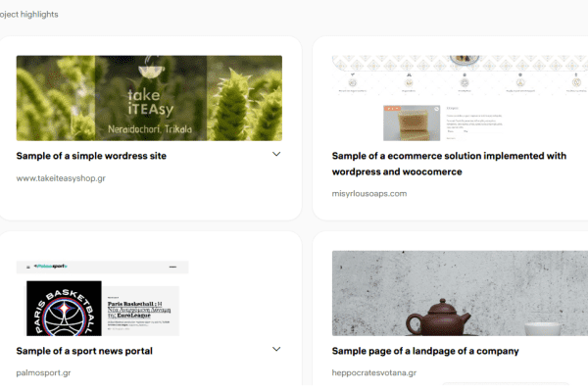The image size is (588, 392).
Task: Open the take iTEAsy Neraidochori banner thumbnail
Action: click(149, 98)
